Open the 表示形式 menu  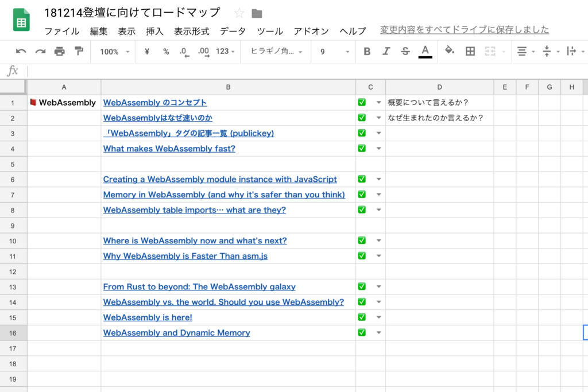[191, 31]
